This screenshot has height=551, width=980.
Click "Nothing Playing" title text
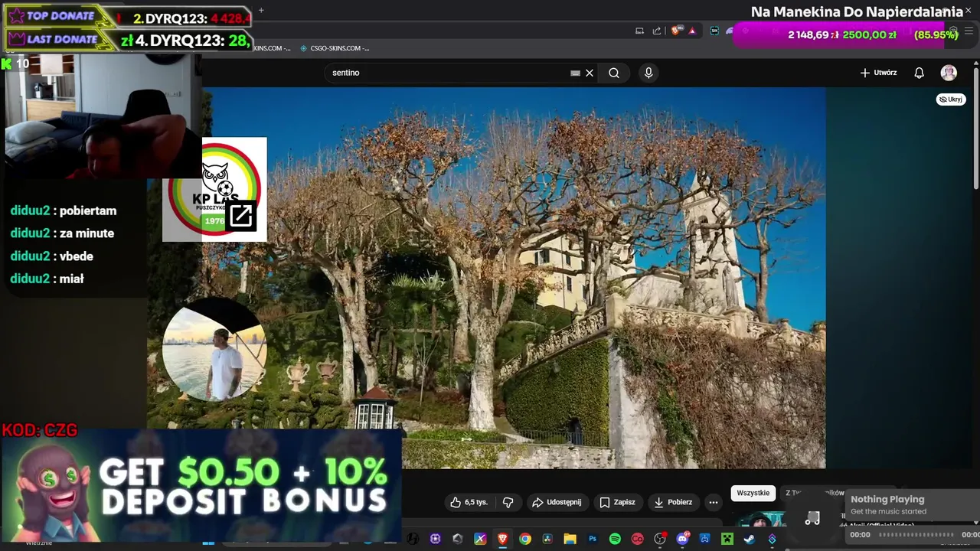click(x=887, y=499)
